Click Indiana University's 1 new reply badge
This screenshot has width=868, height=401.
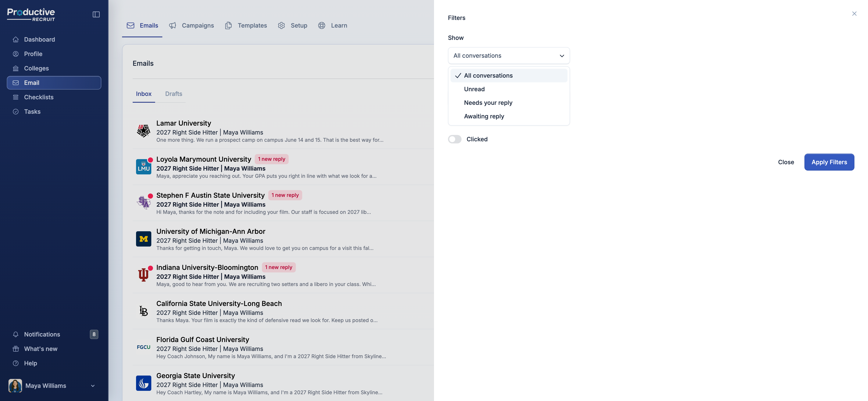(279, 268)
